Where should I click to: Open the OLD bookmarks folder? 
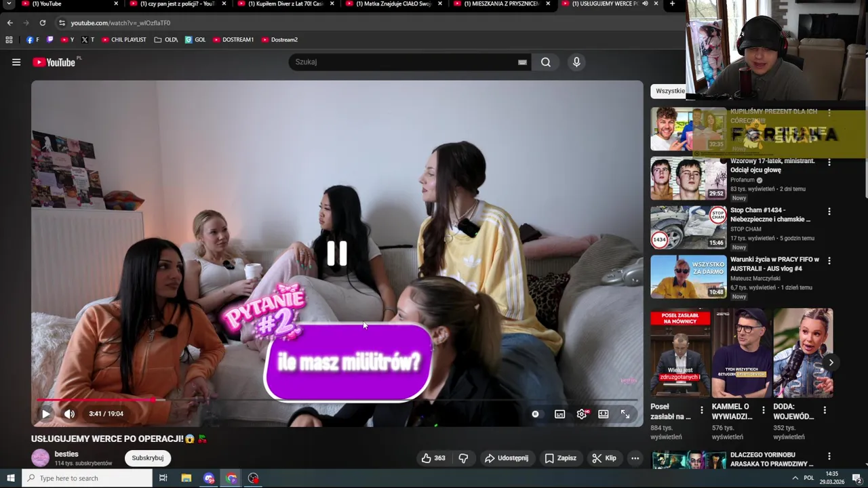166,40
